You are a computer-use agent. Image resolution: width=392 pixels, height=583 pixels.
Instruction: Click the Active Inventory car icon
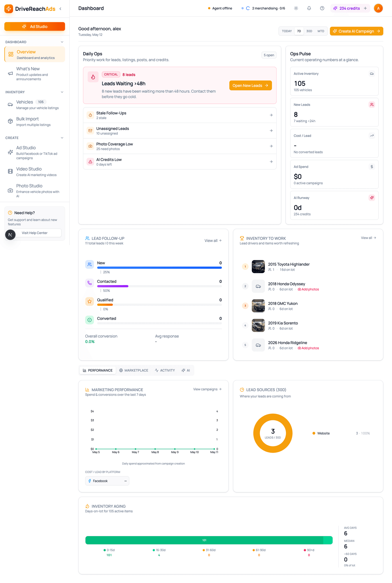pyautogui.click(x=372, y=74)
